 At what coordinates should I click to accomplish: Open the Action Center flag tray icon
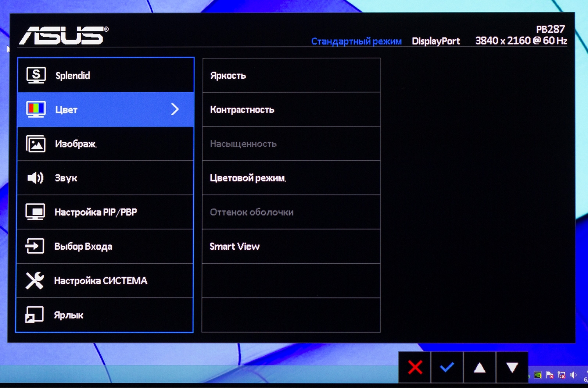click(550, 375)
